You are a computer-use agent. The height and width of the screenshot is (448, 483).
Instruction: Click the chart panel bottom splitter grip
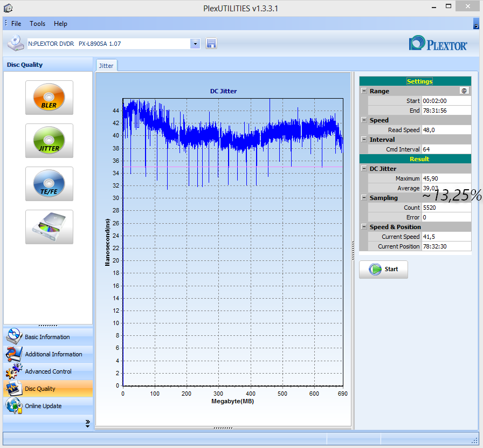tap(223, 428)
